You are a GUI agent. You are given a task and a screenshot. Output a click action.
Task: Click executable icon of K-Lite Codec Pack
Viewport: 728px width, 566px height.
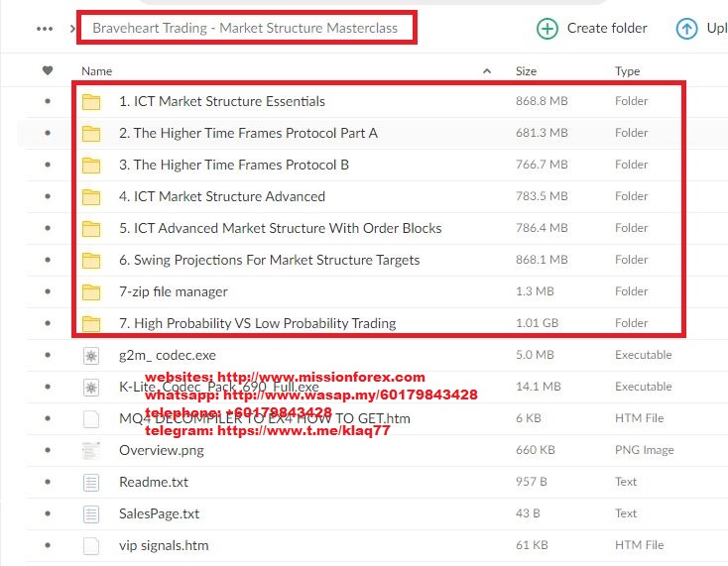(91, 387)
